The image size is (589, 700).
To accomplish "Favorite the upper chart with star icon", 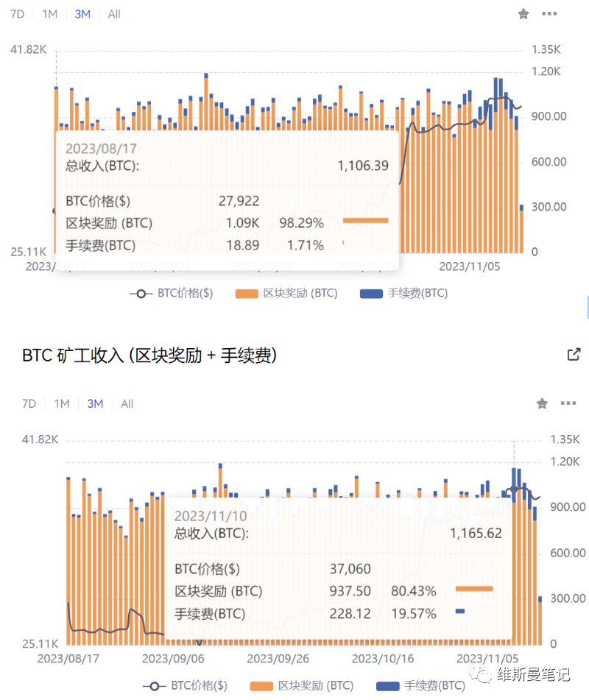I will click(x=523, y=14).
